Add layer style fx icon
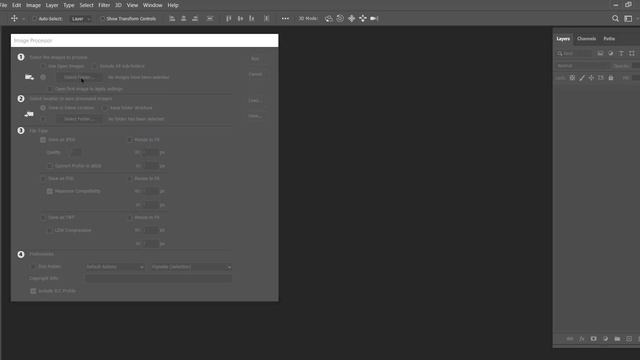Viewport: 640px width, 360px height. pyautogui.click(x=582, y=339)
